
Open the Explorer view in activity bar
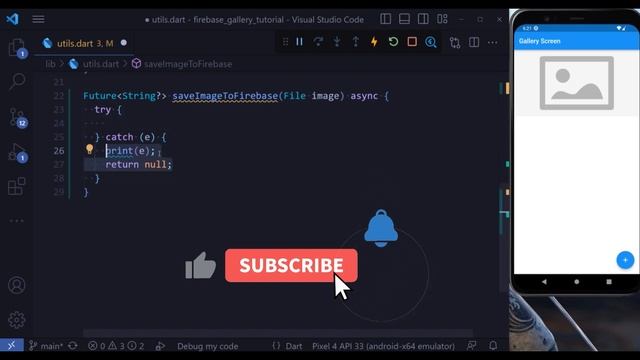[x=17, y=47]
